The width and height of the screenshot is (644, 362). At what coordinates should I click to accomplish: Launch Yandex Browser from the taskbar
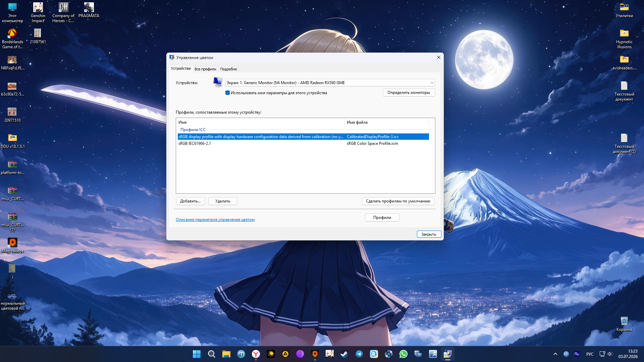[x=256, y=354]
